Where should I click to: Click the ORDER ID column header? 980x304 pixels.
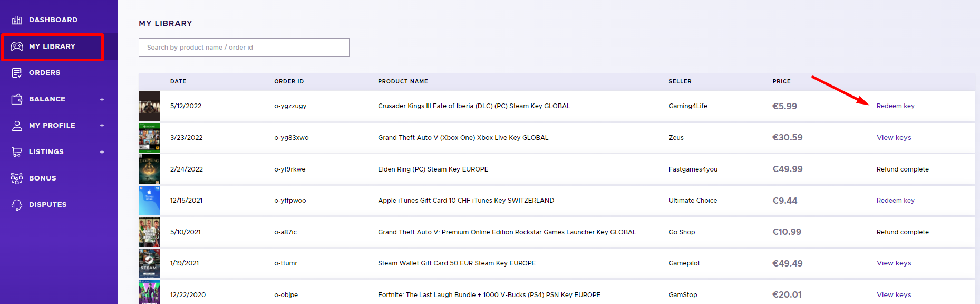289,81
